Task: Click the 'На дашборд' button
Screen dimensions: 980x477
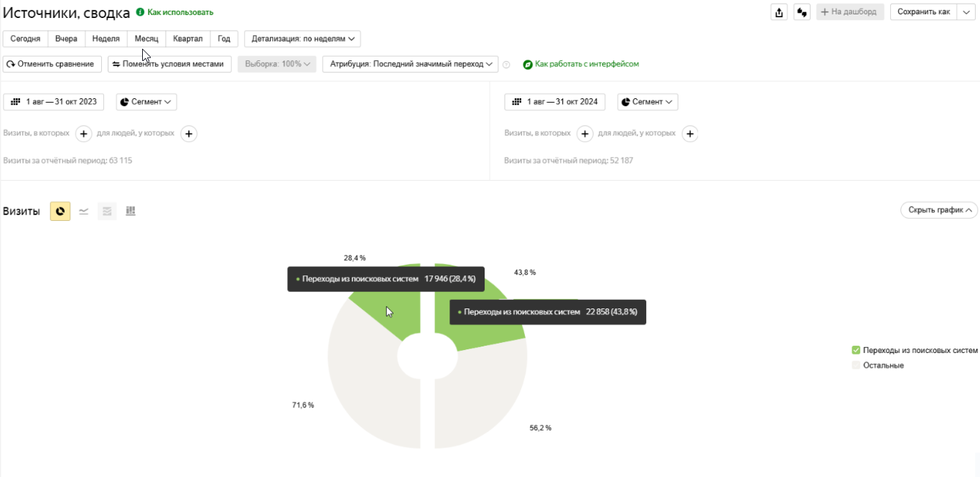Action: pyautogui.click(x=850, y=12)
